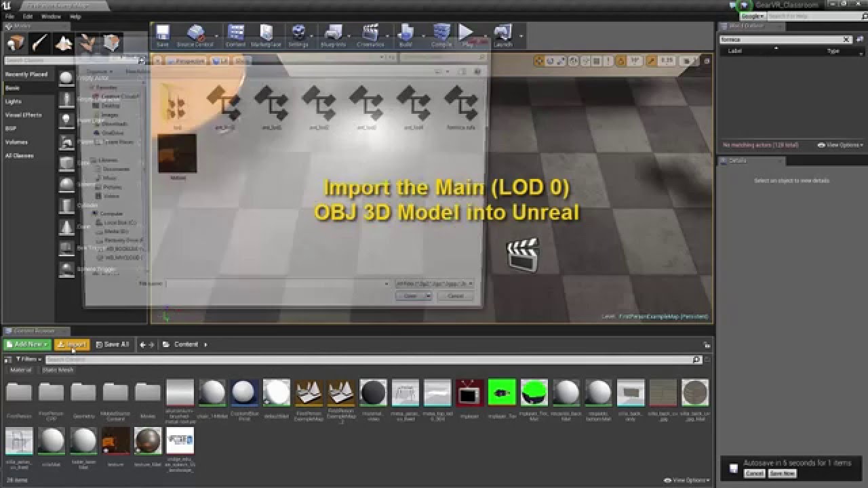The image size is (868, 488).
Task: Clear the World Outliner search text
Action: pyautogui.click(x=846, y=40)
